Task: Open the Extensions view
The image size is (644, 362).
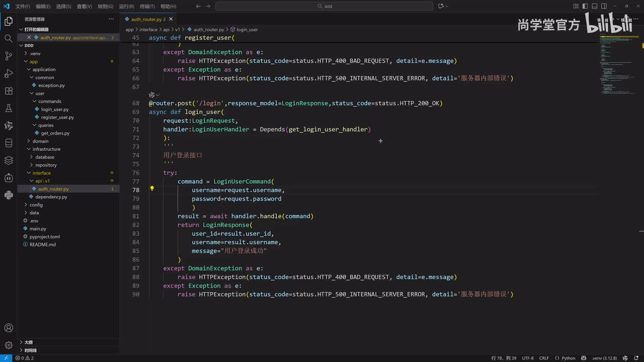Action: tap(9, 91)
